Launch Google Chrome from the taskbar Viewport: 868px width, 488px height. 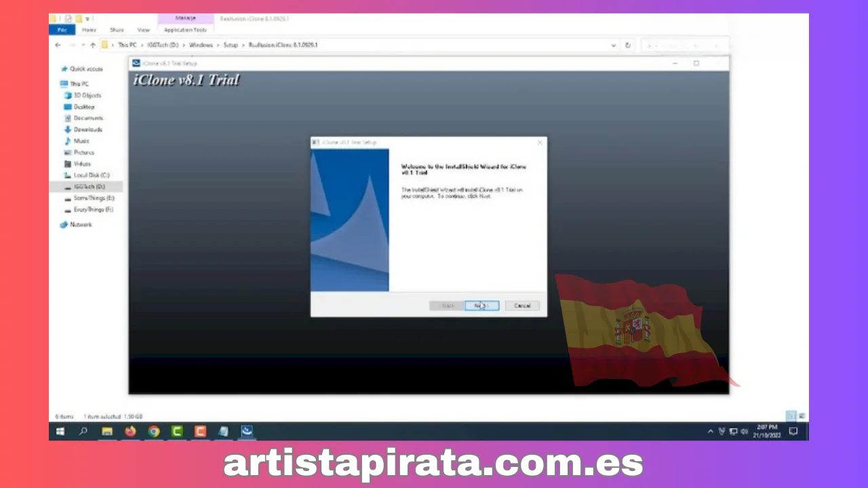point(154,431)
